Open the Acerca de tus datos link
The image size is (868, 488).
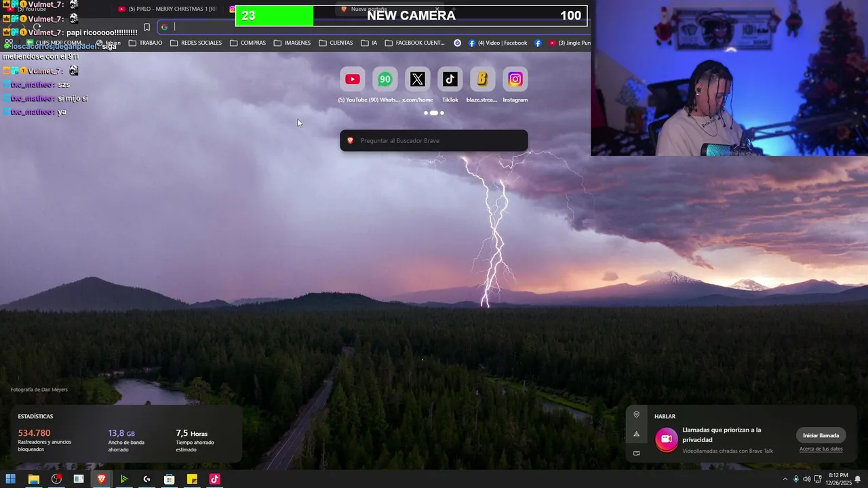821,449
